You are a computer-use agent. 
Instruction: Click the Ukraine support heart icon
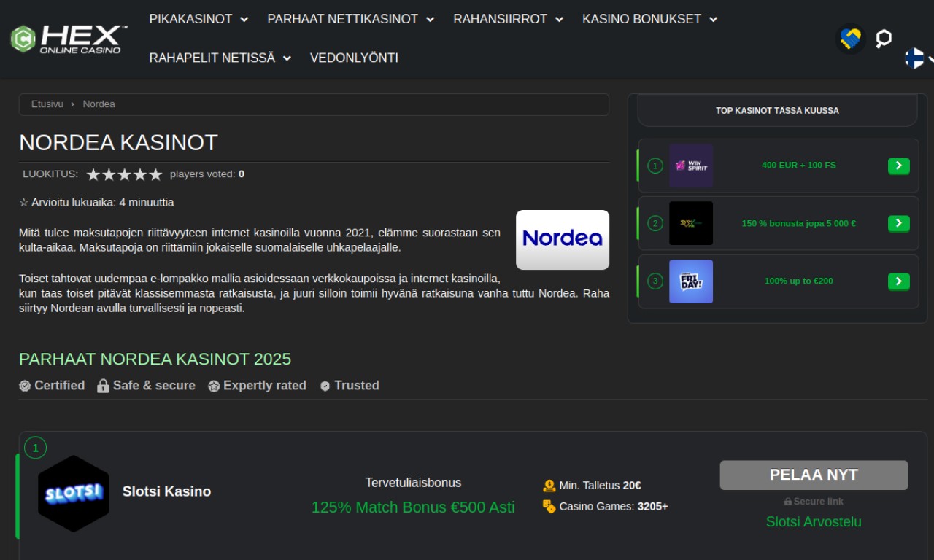point(850,39)
